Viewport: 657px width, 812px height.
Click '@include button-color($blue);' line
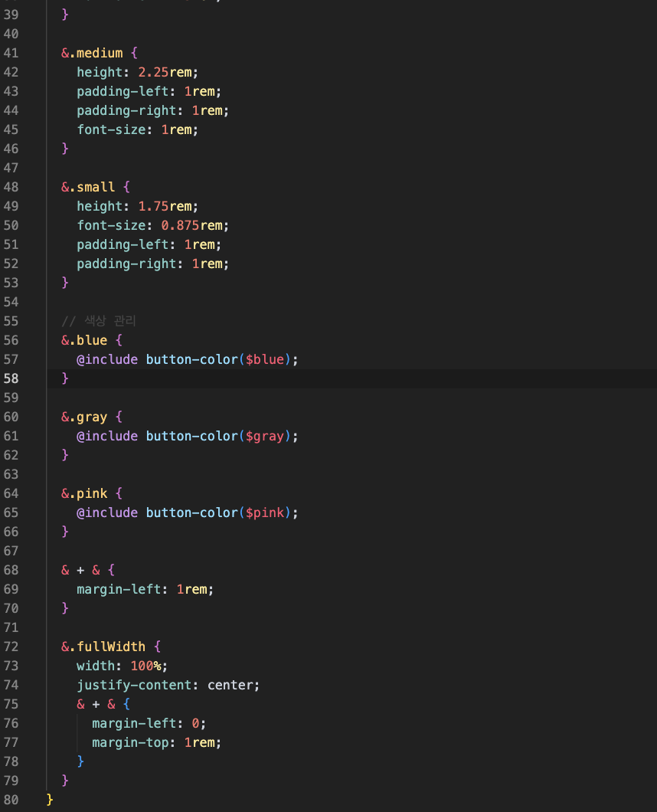pos(188,359)
